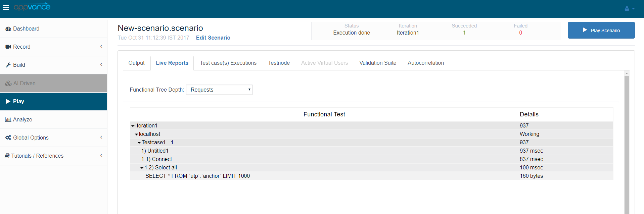
Task: Open the Test case(s) Executions tab
Action: pos(228,63)
